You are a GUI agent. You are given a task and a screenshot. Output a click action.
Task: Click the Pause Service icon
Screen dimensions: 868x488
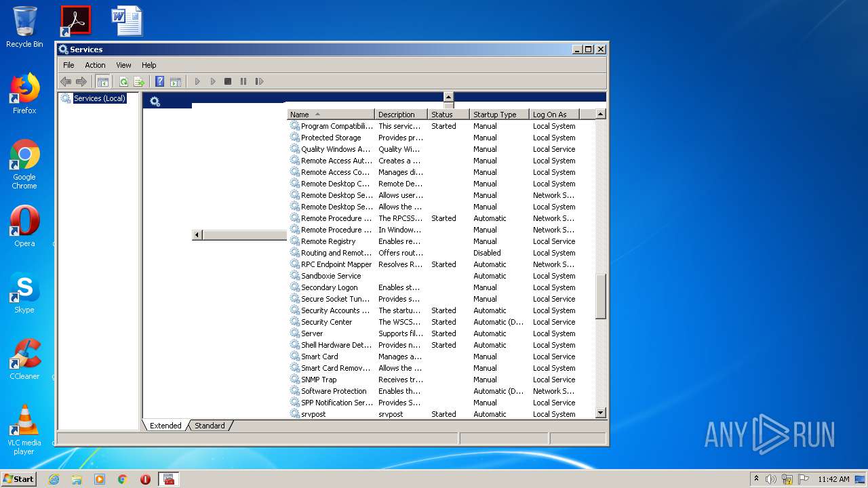[243, 81]
